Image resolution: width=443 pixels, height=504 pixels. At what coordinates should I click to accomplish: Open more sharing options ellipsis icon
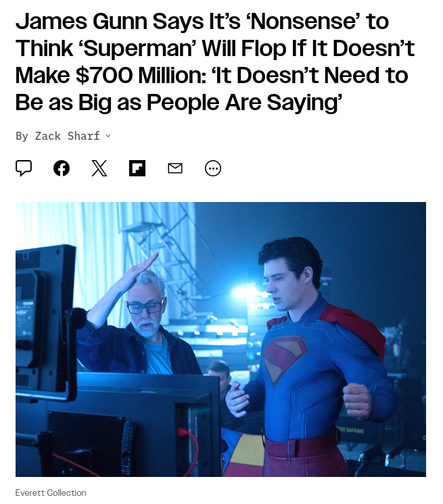pos(213,168)
